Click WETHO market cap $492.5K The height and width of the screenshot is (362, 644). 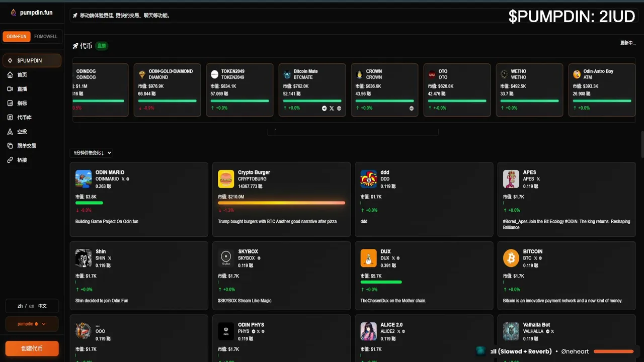[513, 86]
